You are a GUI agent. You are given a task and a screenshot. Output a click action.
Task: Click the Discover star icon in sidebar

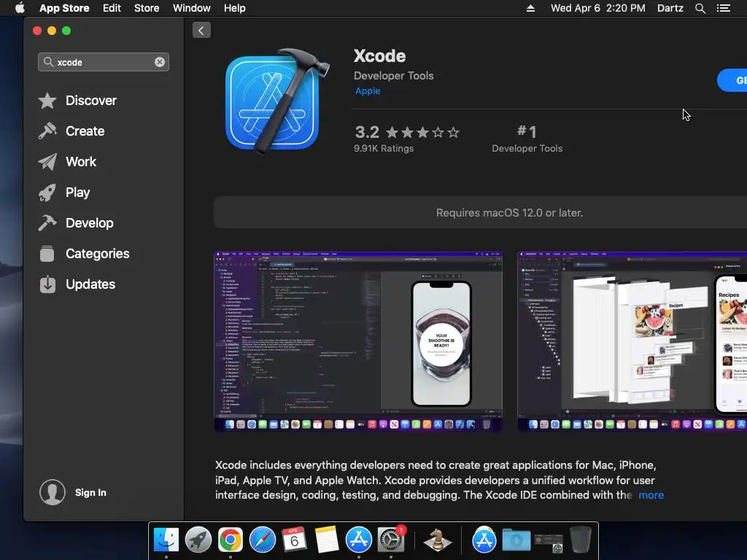point(47,101)
